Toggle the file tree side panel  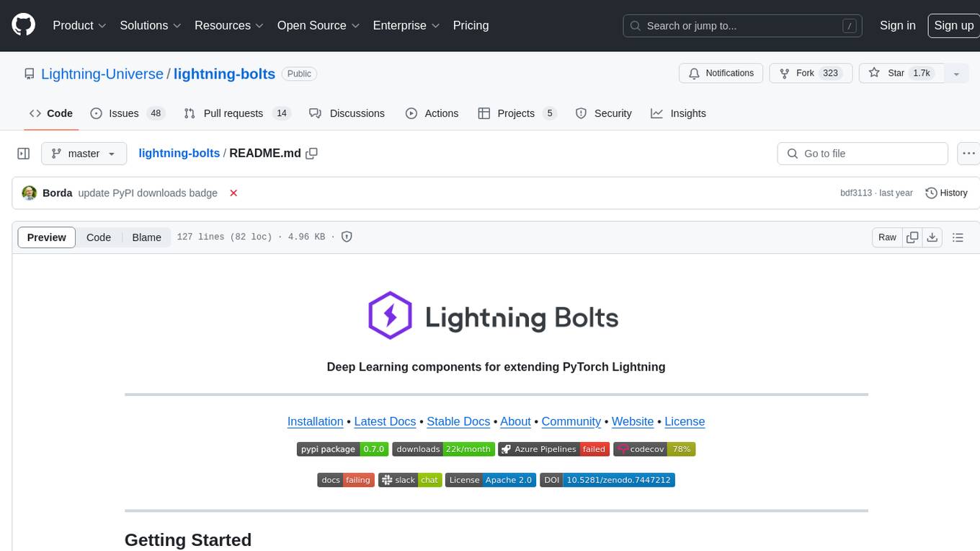24,154
